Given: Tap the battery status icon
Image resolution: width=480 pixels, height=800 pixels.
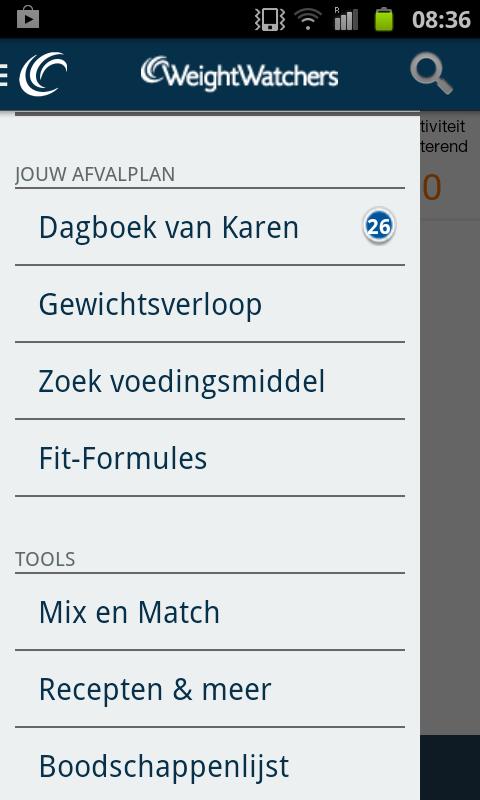Looking at the screenshot, I should click(384, 19).
